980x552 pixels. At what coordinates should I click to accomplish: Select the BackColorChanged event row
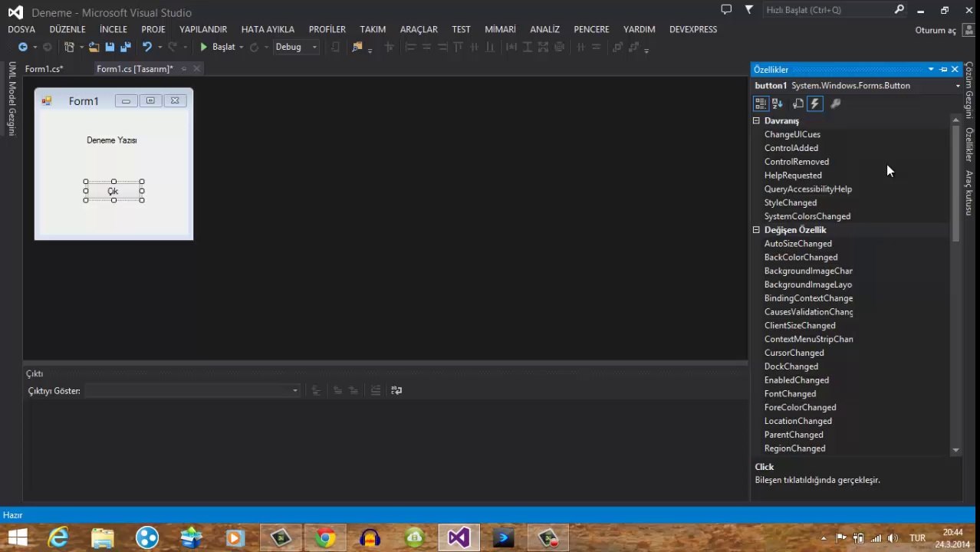pos(850,258)
